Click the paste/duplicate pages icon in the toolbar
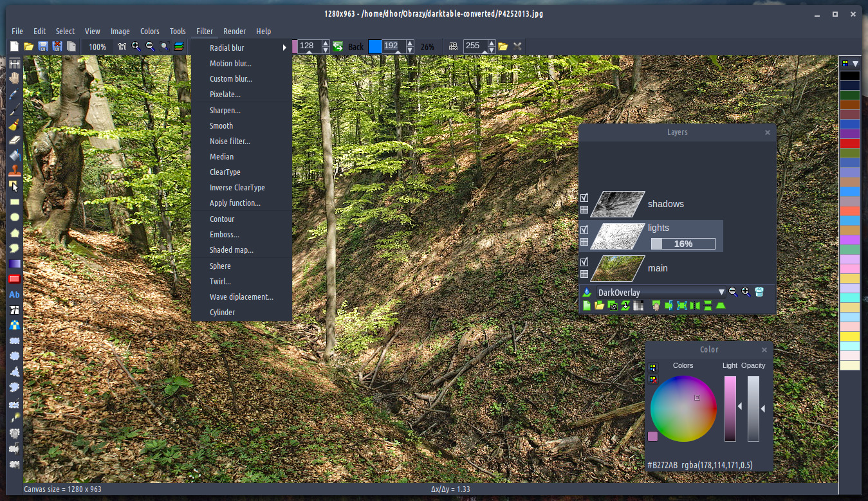This screenshot has width=868, height=501. [71, 46]
